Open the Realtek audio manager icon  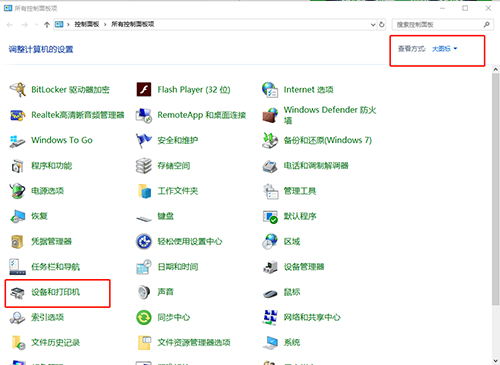tap(18, 115)
